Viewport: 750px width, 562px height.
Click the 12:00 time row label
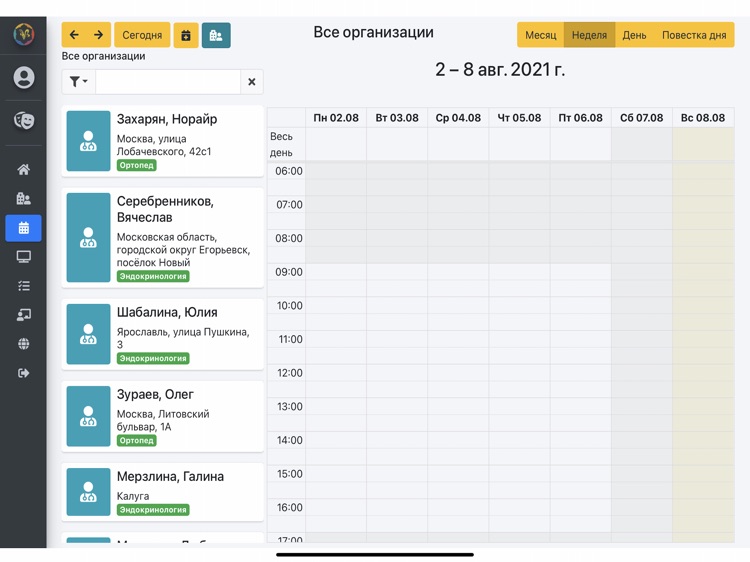coord(290,373)
